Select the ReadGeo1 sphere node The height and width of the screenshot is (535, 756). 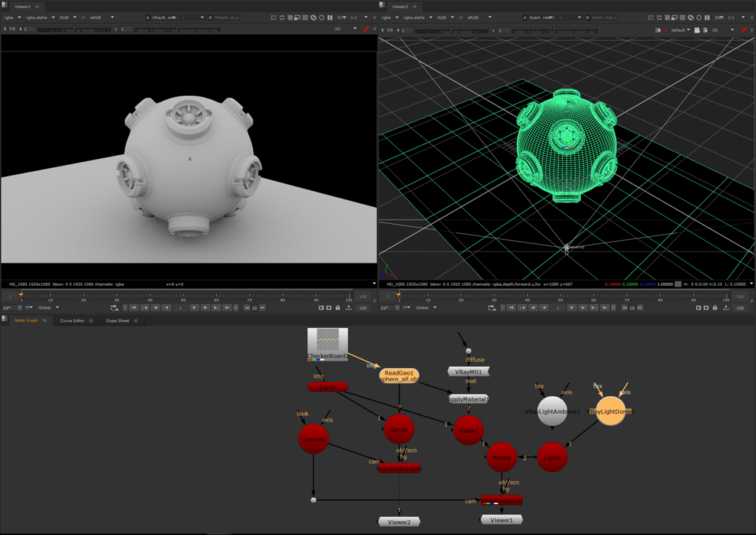tap(399, 376)
